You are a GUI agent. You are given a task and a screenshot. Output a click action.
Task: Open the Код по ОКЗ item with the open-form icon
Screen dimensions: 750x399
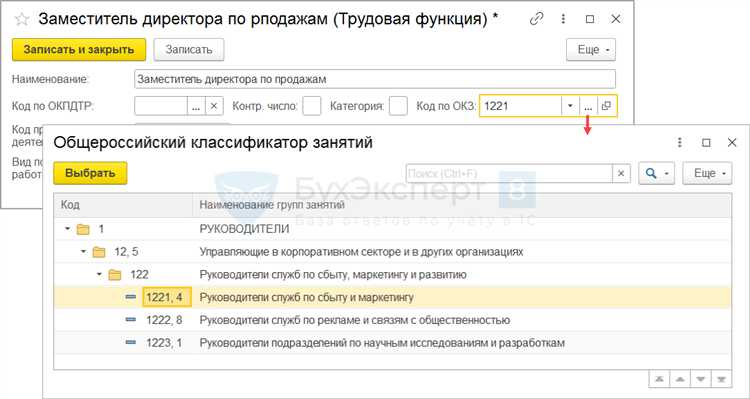(x=607, y=106)
